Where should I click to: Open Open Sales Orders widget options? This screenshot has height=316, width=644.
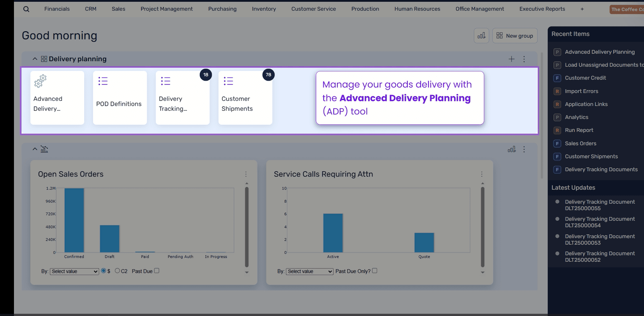click(246, 174)
